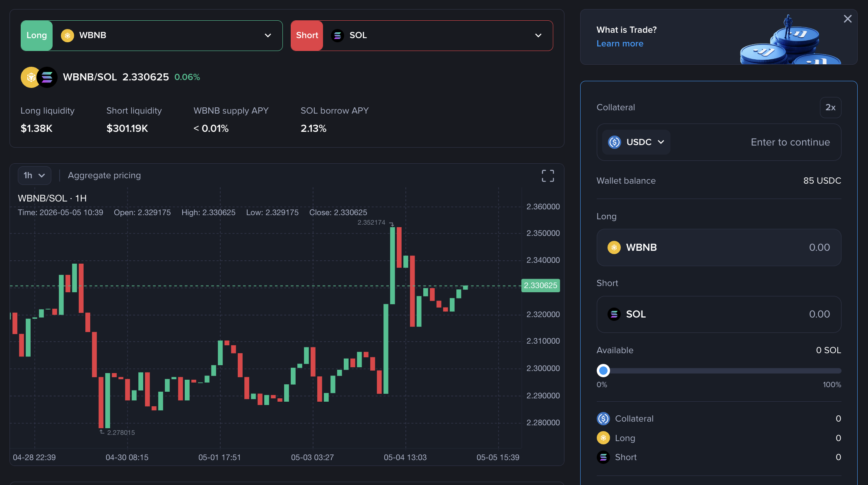Image resolution: width=868 pixels, height=485 pixels.
Task: Click the WBNB icon in Long amount field
Action: click(614, 247)
